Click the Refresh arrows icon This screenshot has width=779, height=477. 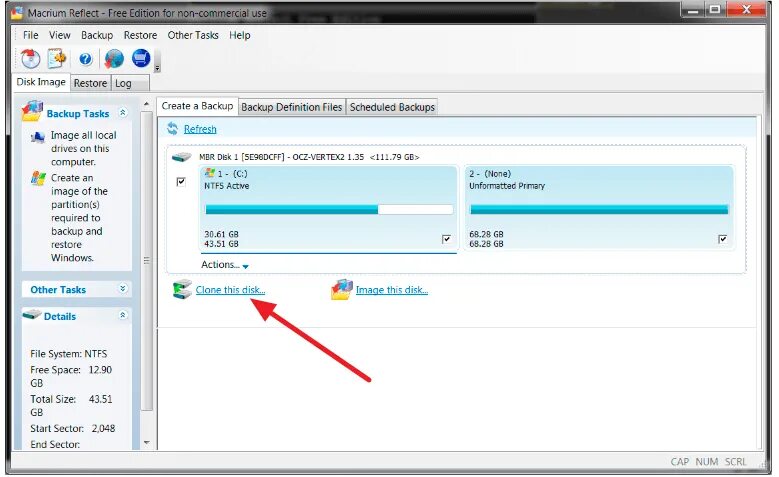(172, 129)
